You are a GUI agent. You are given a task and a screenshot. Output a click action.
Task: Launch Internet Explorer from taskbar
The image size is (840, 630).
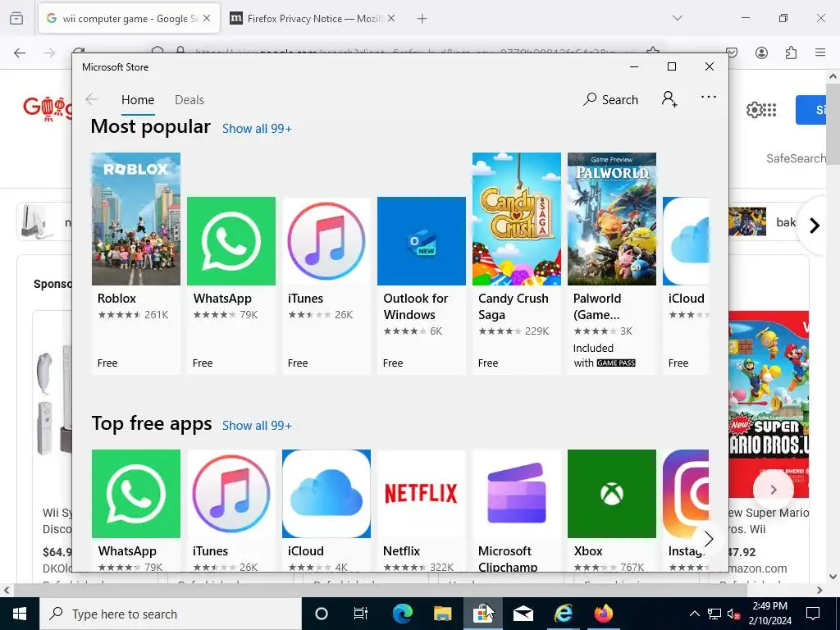coord(563,614)
